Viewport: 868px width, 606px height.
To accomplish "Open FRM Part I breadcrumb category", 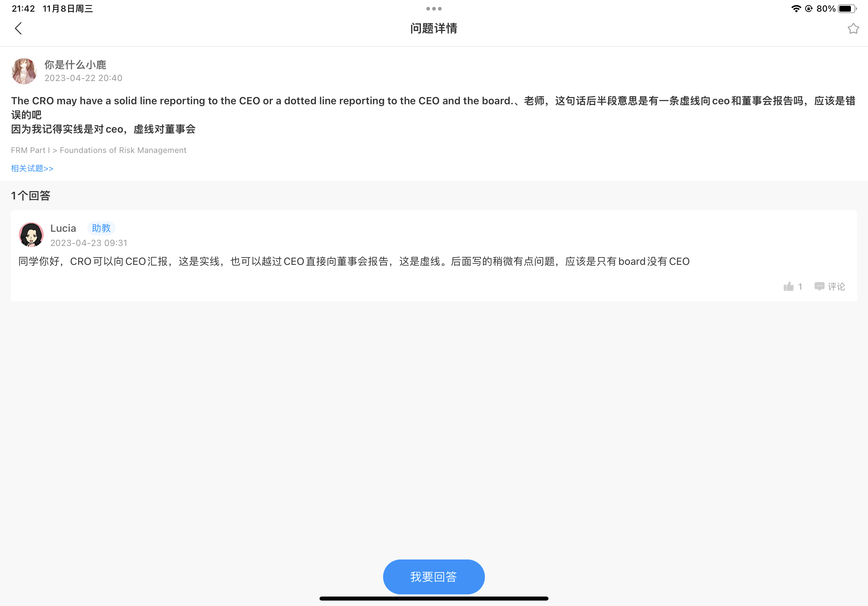I will [x=30, y=150].
